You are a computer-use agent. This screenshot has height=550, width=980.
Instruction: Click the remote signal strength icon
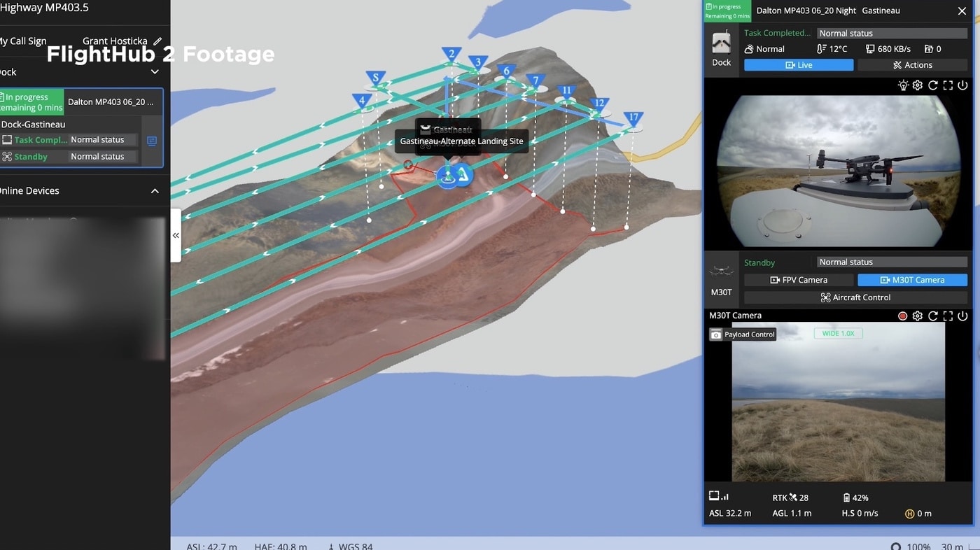pyautogui.click(x=719, y=496)
